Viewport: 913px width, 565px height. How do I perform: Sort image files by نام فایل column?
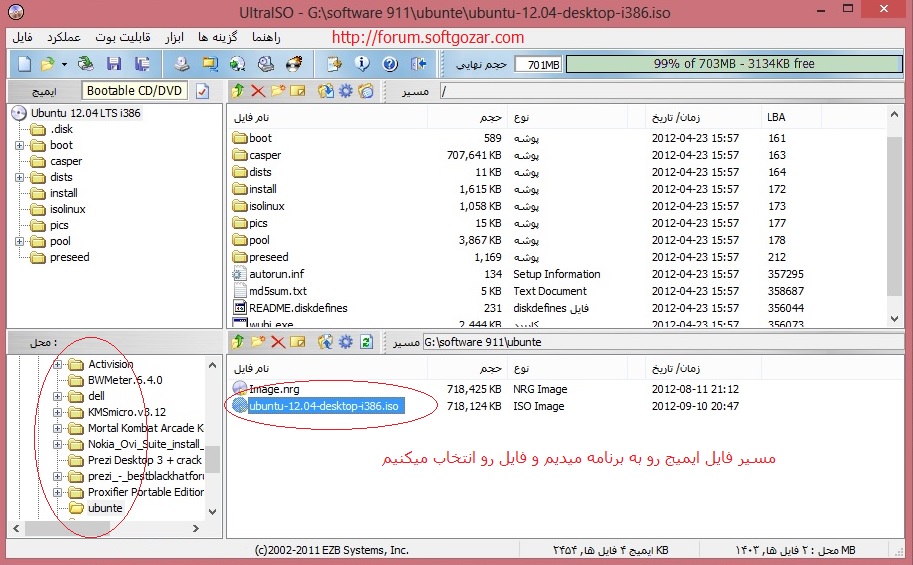point(327,118)
